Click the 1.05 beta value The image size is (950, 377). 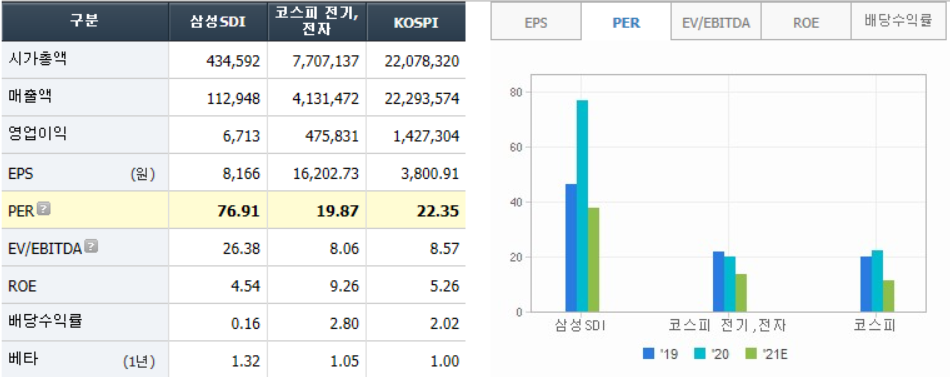[345, 361]
